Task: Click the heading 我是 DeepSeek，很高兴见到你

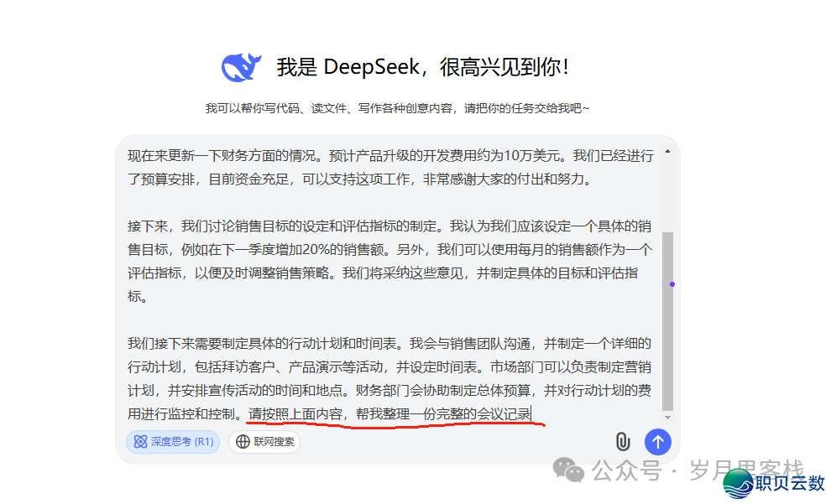Action: (x=422, y=67)
